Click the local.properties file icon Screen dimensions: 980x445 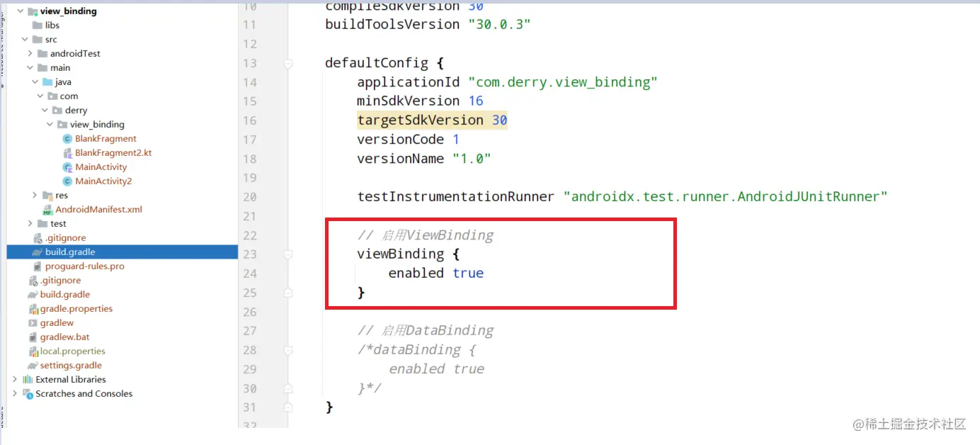coord(33,351)
